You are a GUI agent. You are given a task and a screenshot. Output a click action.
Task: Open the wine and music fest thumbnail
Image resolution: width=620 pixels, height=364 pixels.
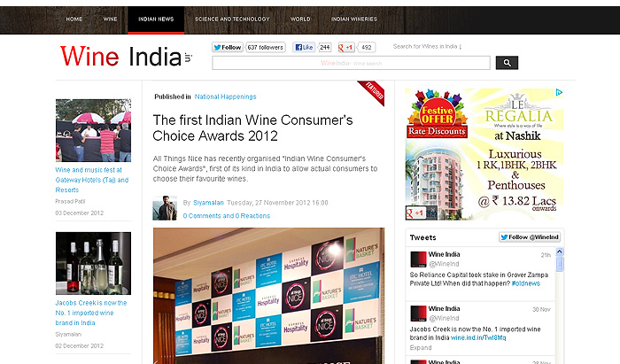pos(93,130)
